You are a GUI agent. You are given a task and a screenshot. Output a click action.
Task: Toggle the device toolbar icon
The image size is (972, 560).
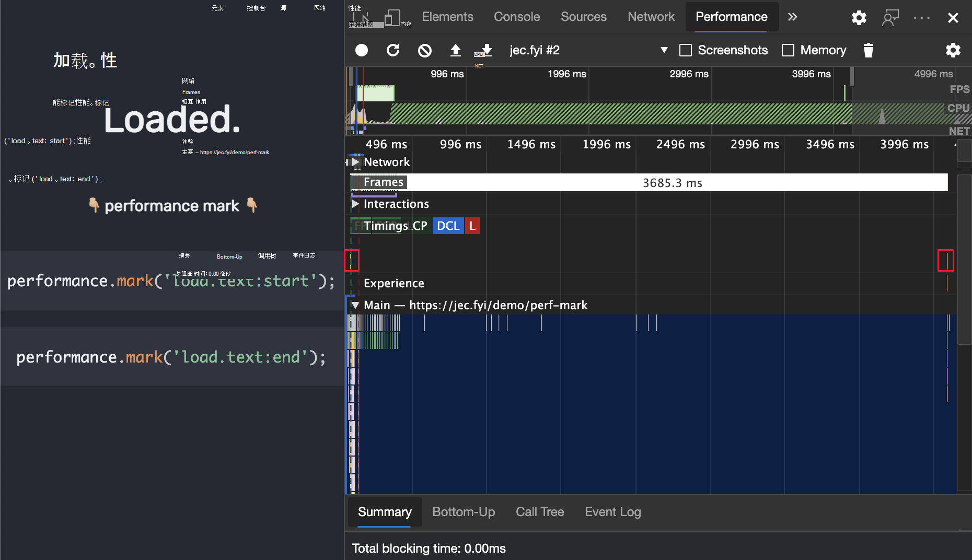click(392, 18)
